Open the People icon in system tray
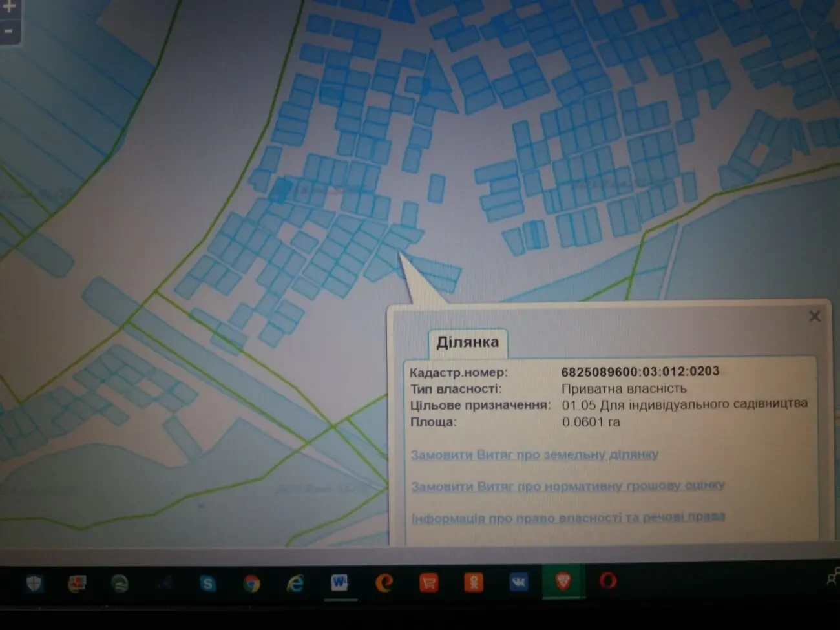 (833, 579)
